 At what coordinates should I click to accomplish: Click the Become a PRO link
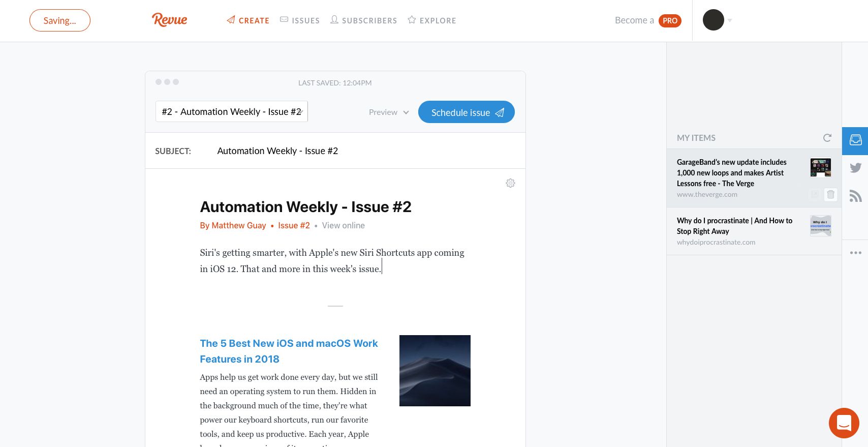(x=647, y=20)
